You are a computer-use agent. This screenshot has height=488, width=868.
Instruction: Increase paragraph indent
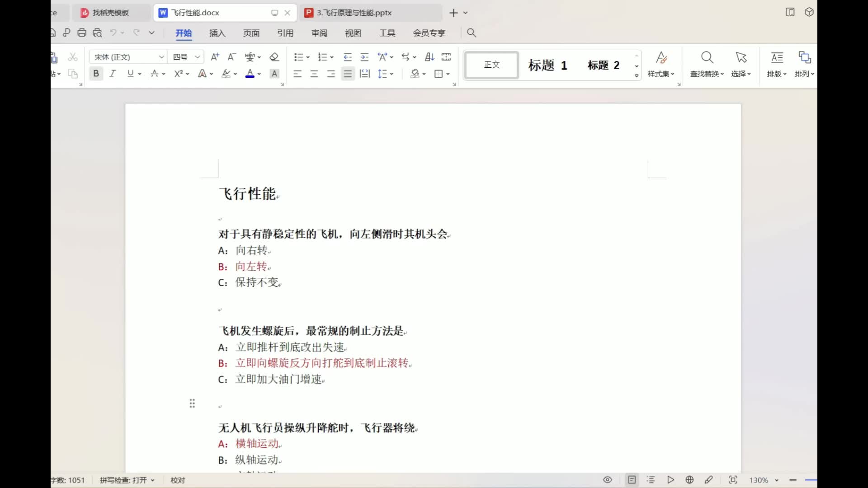point(364,57)
